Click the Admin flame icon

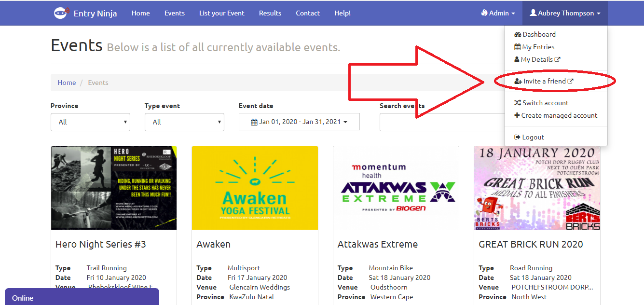[x=484, y=13]
